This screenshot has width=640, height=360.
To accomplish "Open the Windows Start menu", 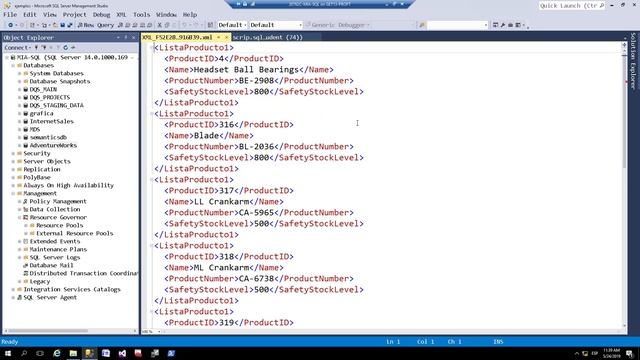I will 8,353.
